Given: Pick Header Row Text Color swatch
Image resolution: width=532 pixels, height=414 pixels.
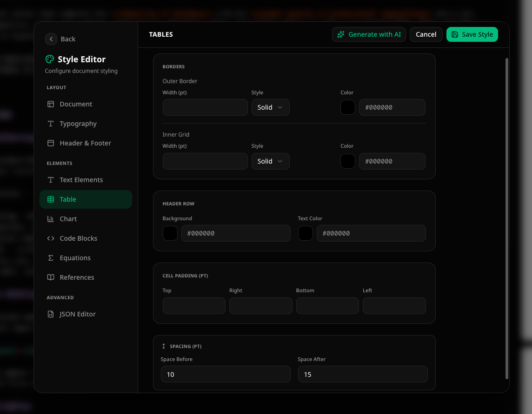Looking at the screenshot, I should [306, 233].
